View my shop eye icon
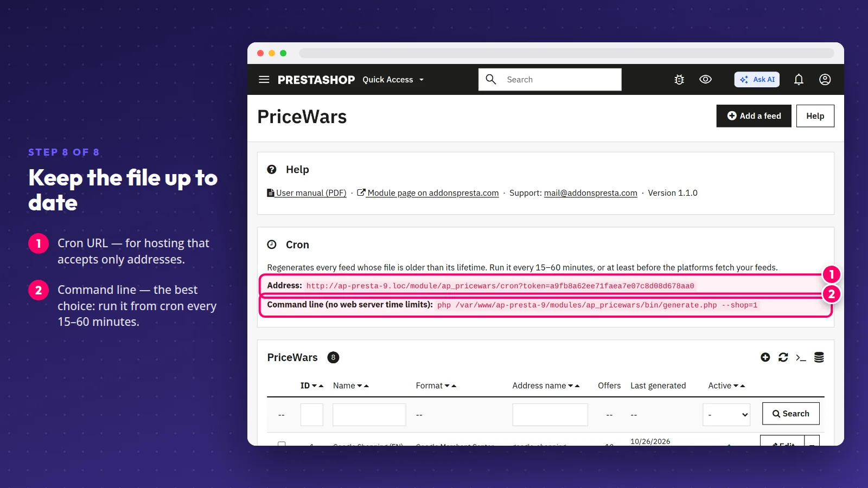This screenshot has height=488, width=868. pos(705,79)
